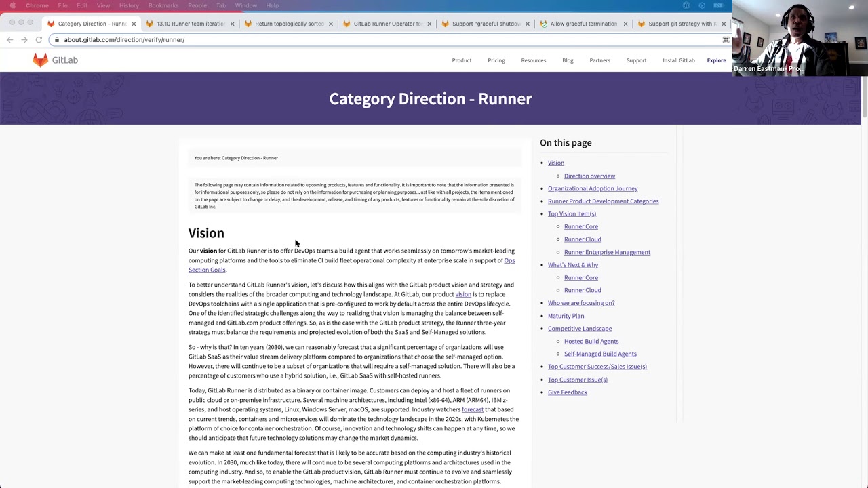The width and height of the screenshot is (868, 488).
Task: Go forward using the browser forward arrow
Action: coord(24,40)
